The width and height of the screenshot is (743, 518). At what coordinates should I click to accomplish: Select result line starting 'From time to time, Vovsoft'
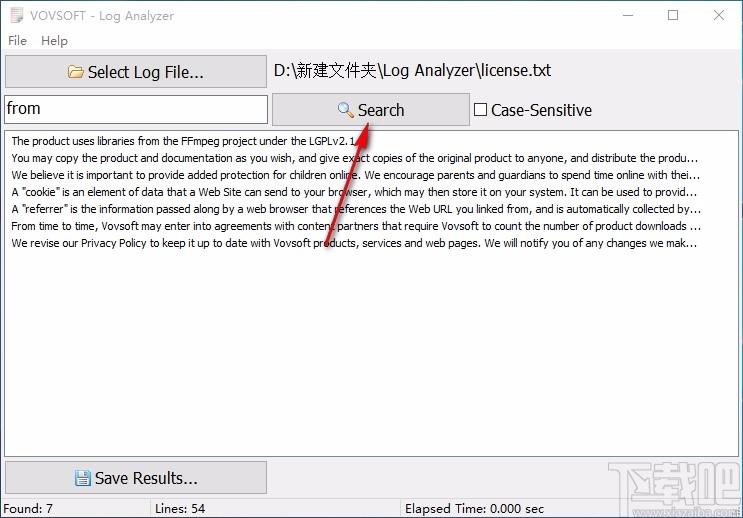tap(356, 226)
